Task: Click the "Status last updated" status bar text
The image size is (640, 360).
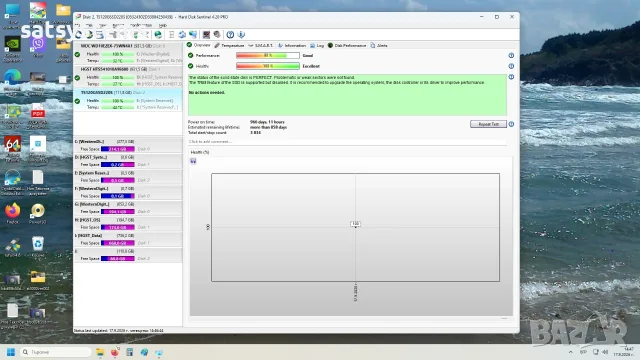Action: [x=119, y=331]
